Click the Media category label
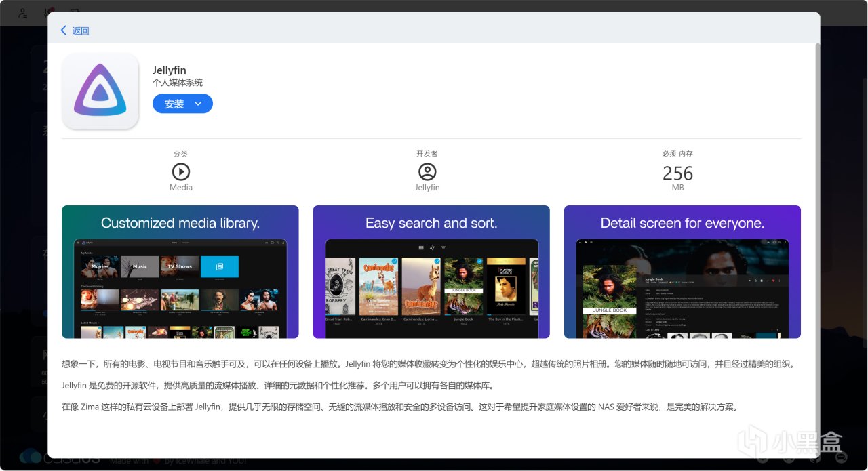The height and width of the screenshot is (471, 868). tap(181, 188)
